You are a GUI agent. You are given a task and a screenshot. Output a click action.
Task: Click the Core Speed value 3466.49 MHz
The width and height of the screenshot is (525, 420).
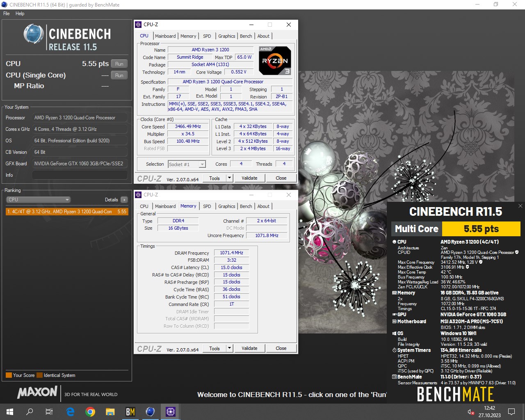pos(188,126)
